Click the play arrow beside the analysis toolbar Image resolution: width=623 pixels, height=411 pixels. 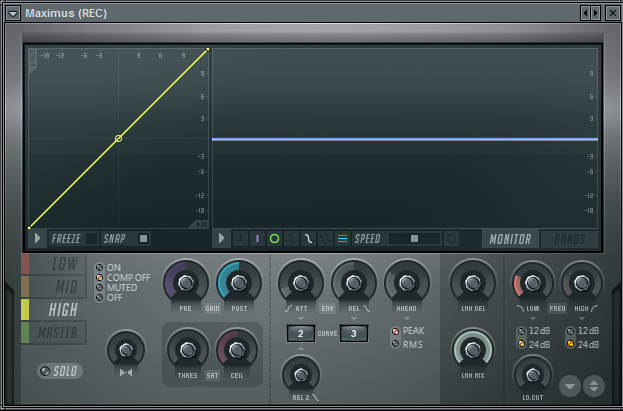pyautogui.click(x=222, y=239)
